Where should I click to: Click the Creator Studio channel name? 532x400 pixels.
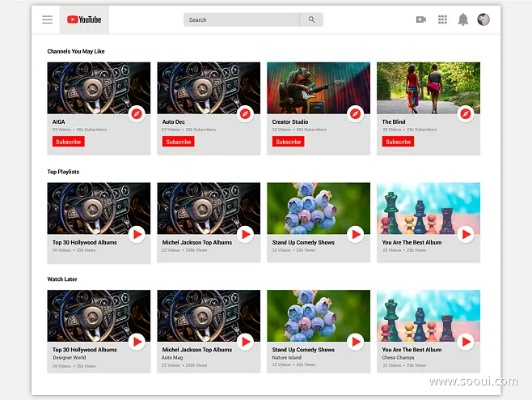pyautogui.click(x=290, y=122)
